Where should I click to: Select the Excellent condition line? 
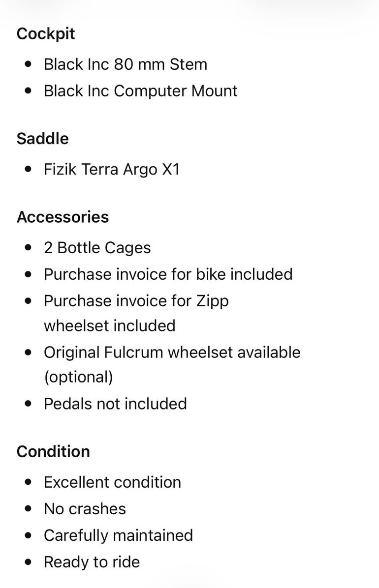(x=112, y=482)
